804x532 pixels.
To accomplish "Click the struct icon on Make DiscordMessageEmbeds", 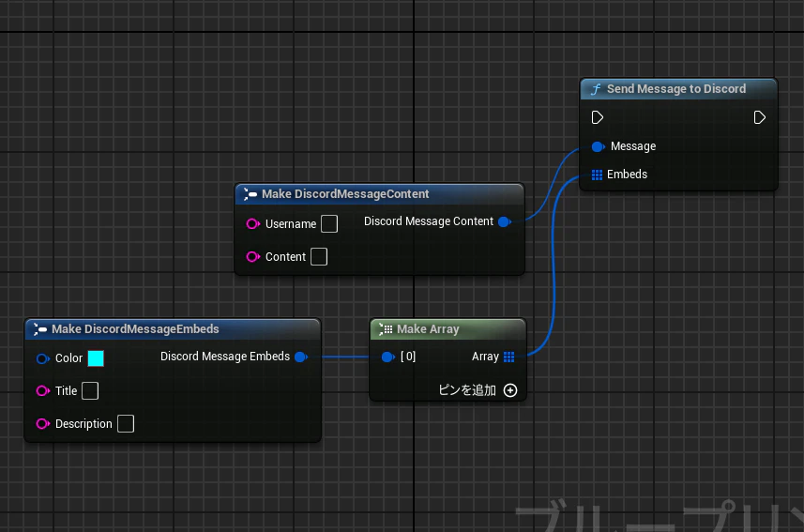I will point(40,328).
